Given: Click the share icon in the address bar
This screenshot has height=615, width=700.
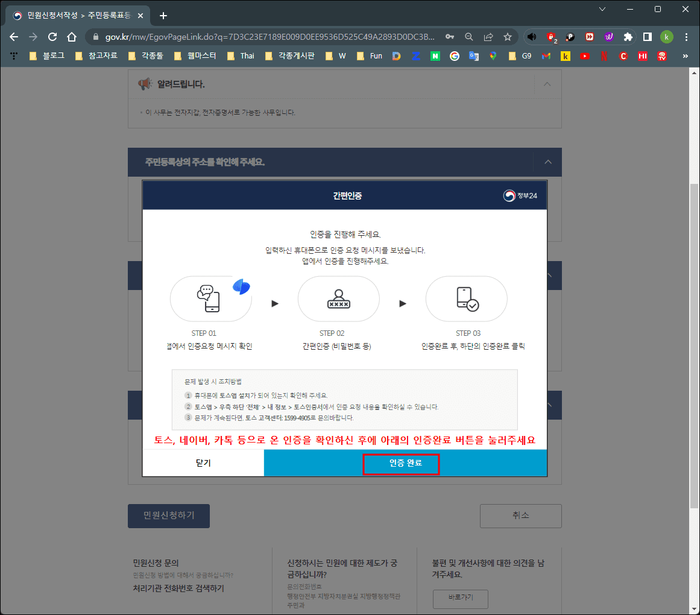Looking at the screenshot, I should pos(488,37).
